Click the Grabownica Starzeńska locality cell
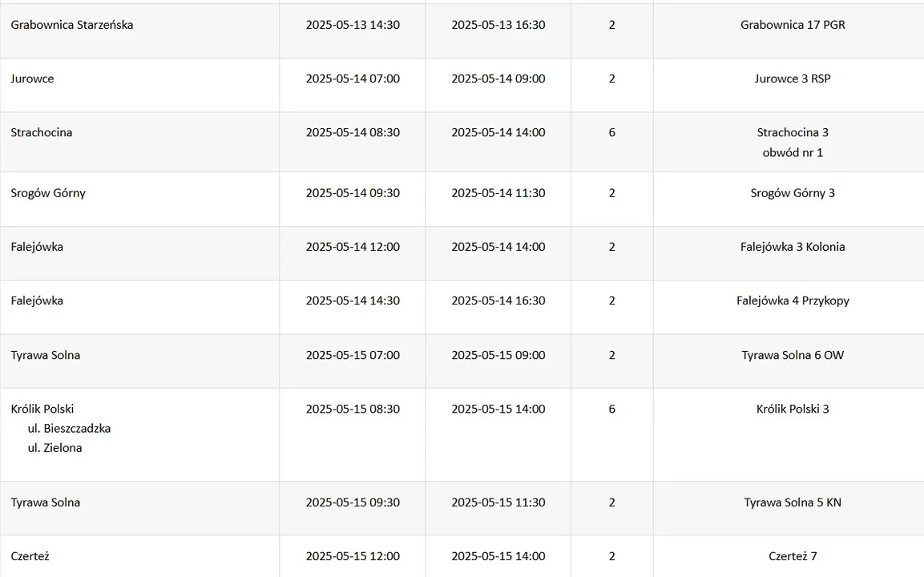Viewport: 924px width, 577px height. point(72,25)
